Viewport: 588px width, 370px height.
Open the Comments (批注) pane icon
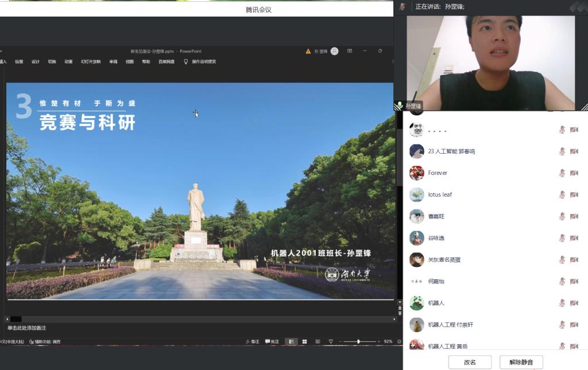(272, 341)
